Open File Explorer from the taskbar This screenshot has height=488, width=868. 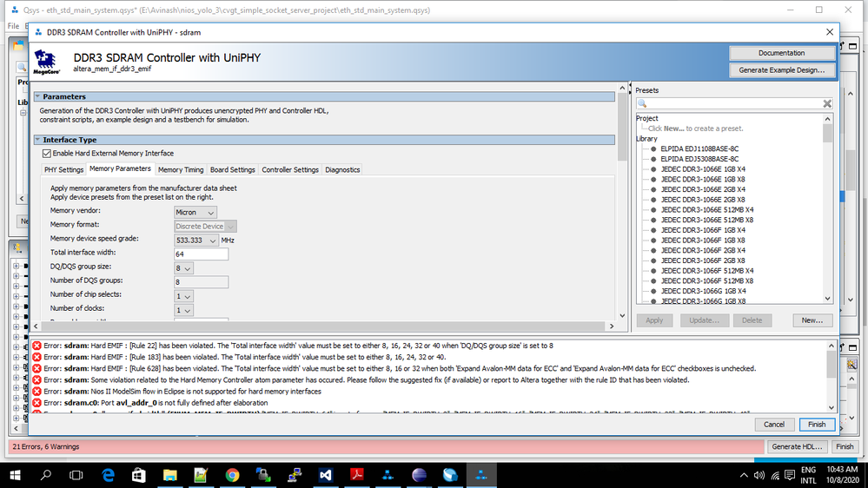(170, 475)
